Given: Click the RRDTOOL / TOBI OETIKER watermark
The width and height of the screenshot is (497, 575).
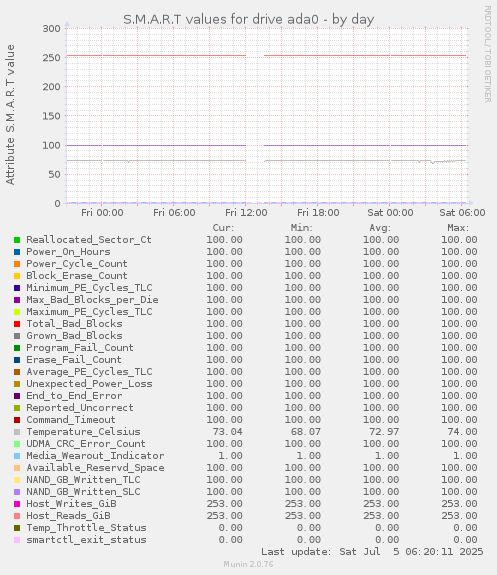Looking at the screenshot, I should click(488, 54).
